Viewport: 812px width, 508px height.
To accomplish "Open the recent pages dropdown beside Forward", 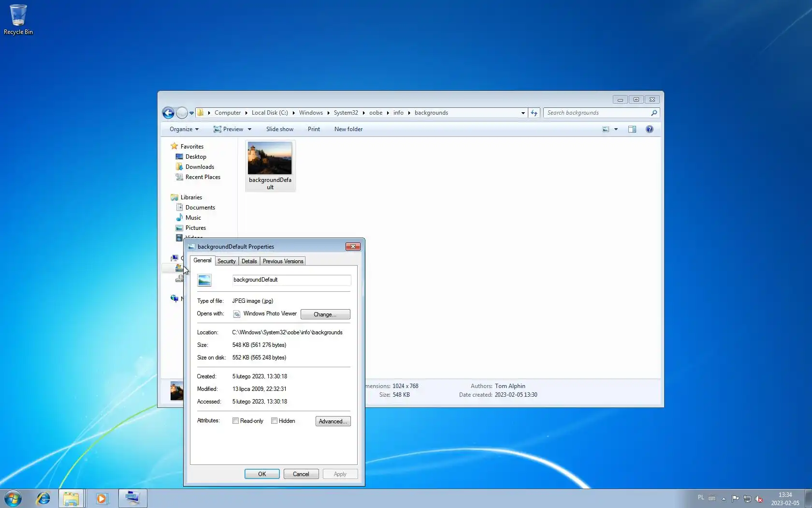I will (x=191, y=113).
